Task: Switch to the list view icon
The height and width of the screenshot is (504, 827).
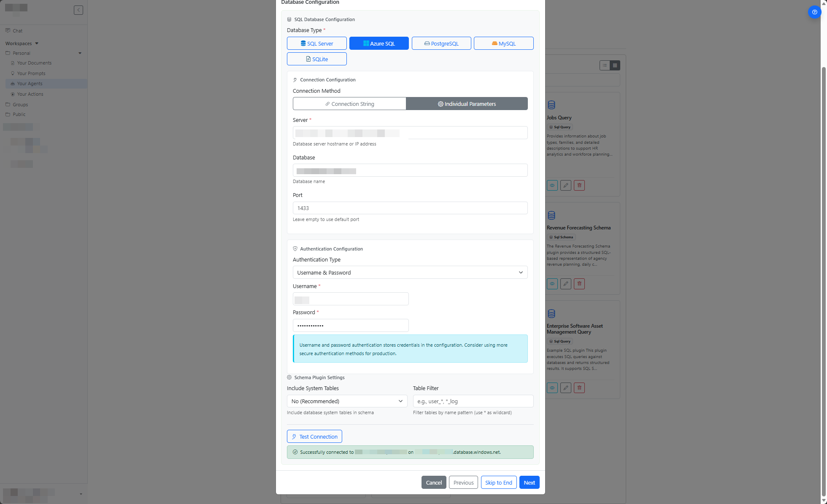Action: point(605,65)
